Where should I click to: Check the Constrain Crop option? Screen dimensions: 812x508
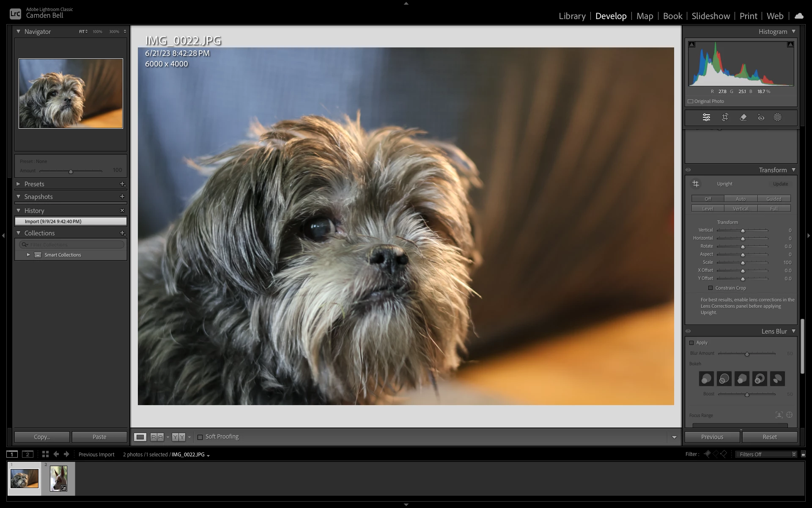710,288
